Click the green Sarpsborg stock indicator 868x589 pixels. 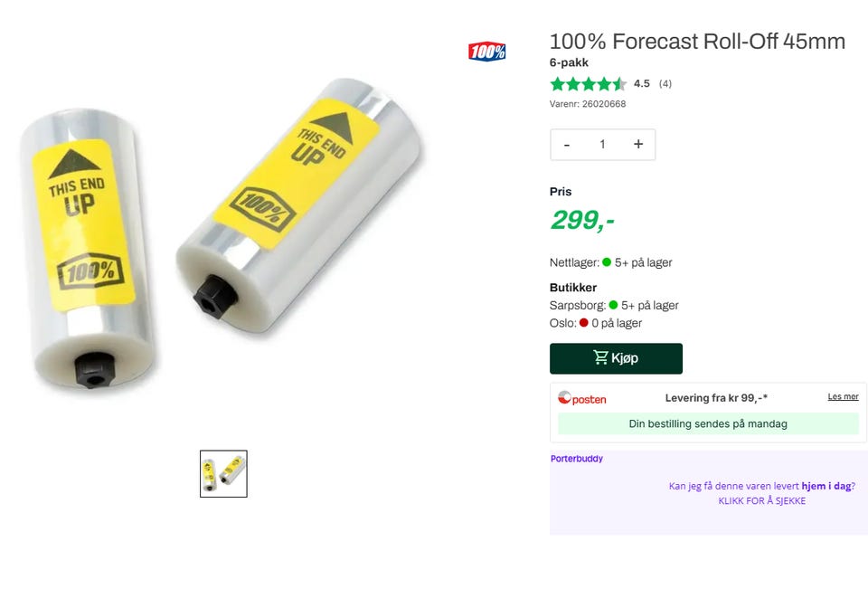(x=613, y=305)
